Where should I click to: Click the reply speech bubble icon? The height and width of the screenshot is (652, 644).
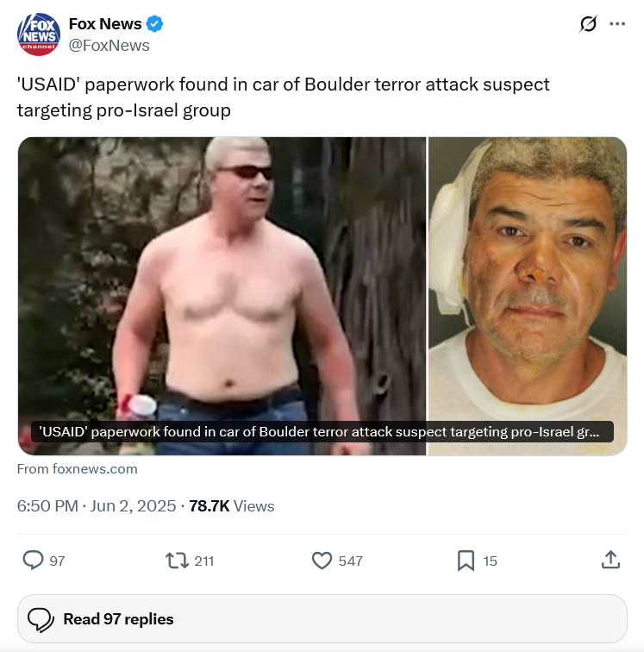click(33, 560)
